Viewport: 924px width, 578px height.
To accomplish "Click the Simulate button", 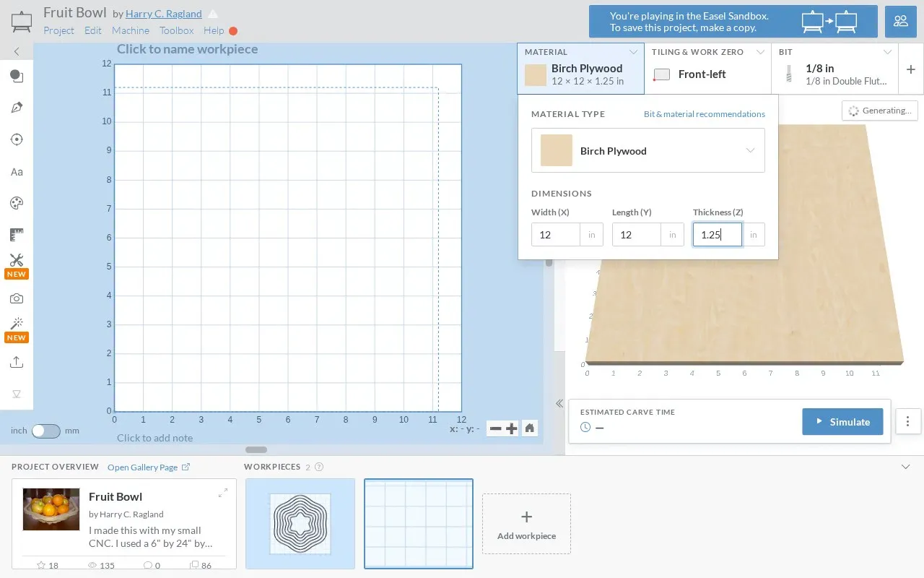I will [x=842, y=422].
